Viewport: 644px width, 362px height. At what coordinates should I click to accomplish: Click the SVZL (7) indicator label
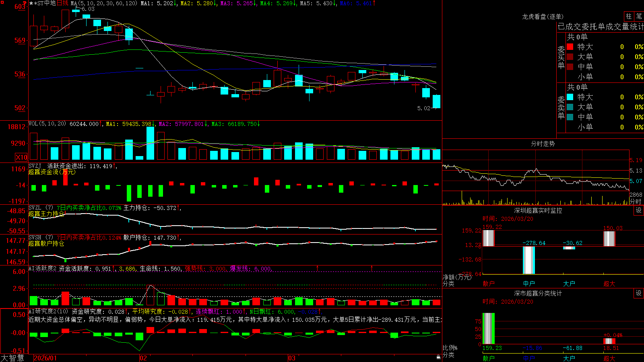pos(41,208)
